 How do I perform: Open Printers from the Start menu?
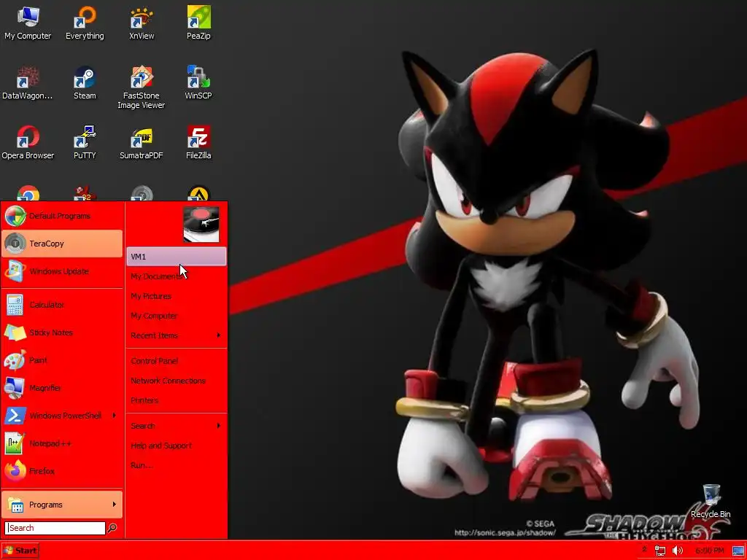177,400
